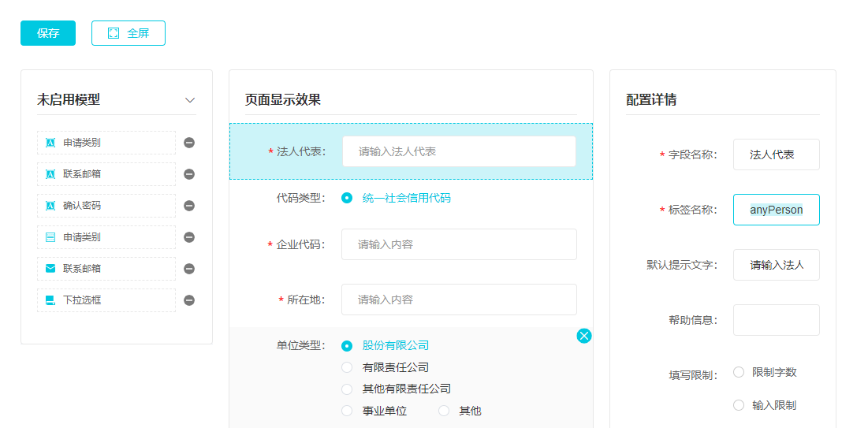Click the 法人代表 input field
Viewport: 868px width, 428px height.
pyautogui.click(x=459, y=151)
